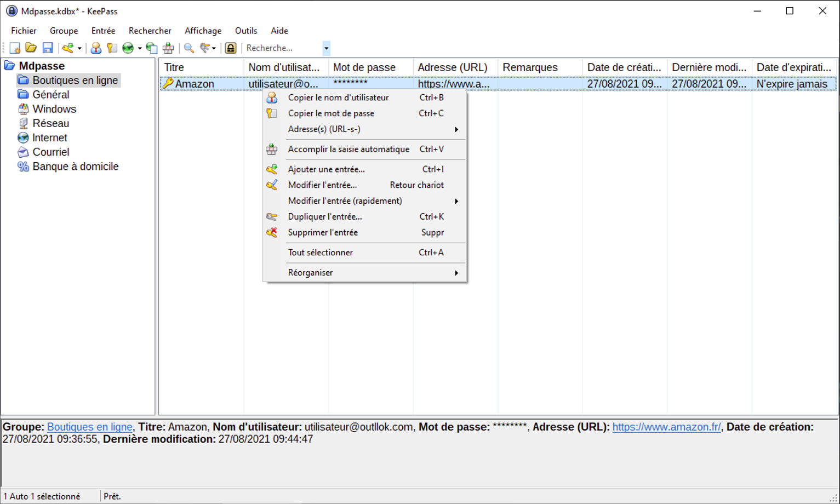The width and height of the screenshot is (840, 504).
Task: Click the show entries keys toolbar icon
Action: click(x=205, y=48)
